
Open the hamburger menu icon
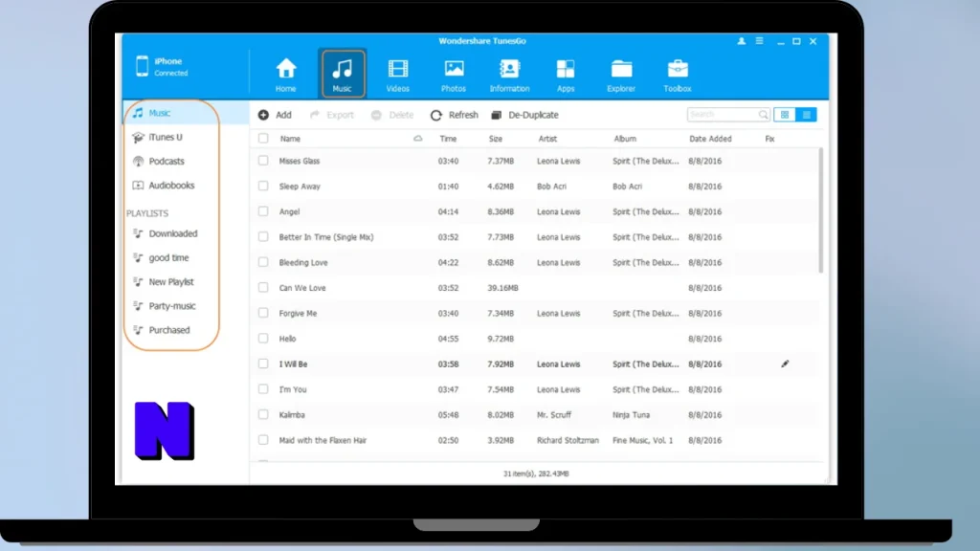(x=759, y=41)
